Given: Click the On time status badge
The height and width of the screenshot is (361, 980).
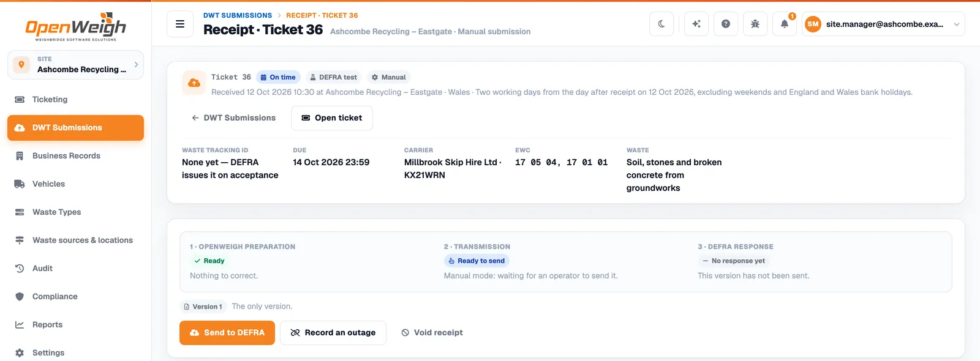Looking at the screenshot, I should click(278, 78).
